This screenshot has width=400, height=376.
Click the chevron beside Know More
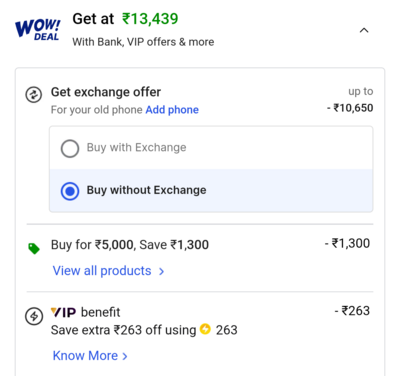pyautogui.click(x=125, y=356)
